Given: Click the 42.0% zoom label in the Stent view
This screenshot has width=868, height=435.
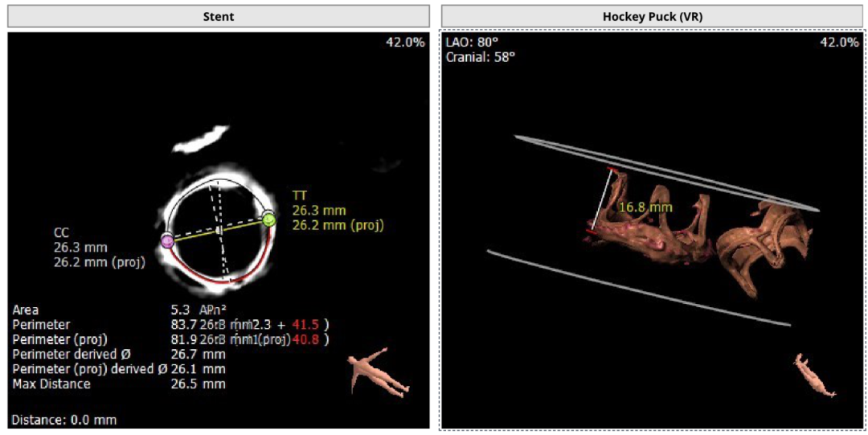Looking at the screenshot, I should click(405, 42).
